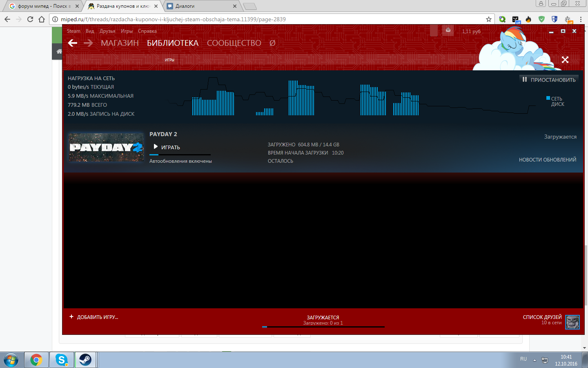Click the Chrome taskbar icon

click(36, 360)
